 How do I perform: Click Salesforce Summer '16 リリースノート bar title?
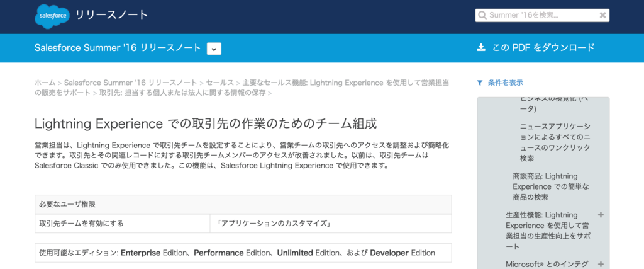pyautogui.click(x=118, y=48)
